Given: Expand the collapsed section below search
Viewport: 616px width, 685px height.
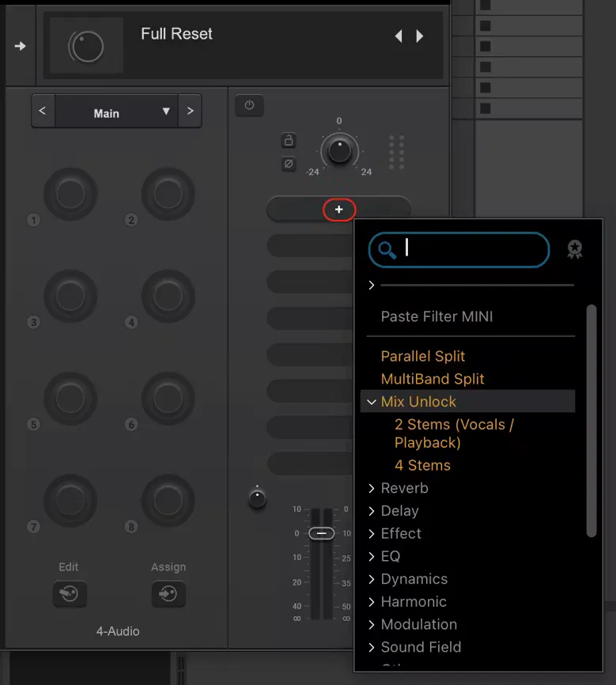Looking at the screenshot, I should 372,285.
